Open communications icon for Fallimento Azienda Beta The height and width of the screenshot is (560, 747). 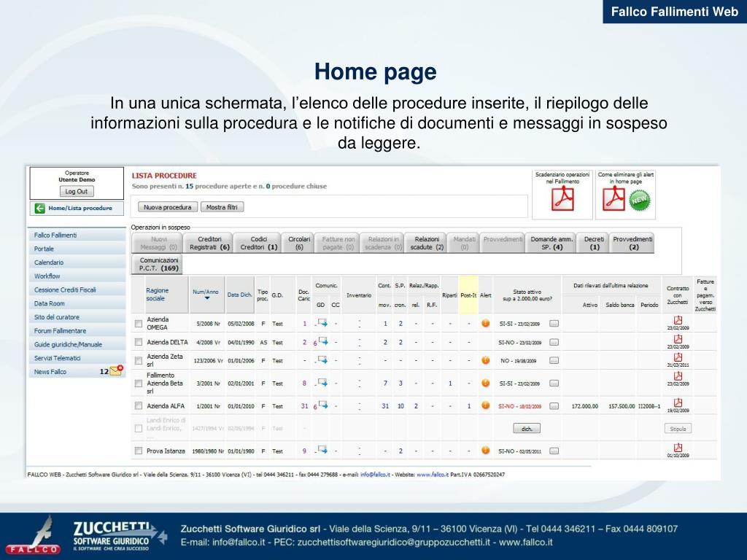pos(323,382)
